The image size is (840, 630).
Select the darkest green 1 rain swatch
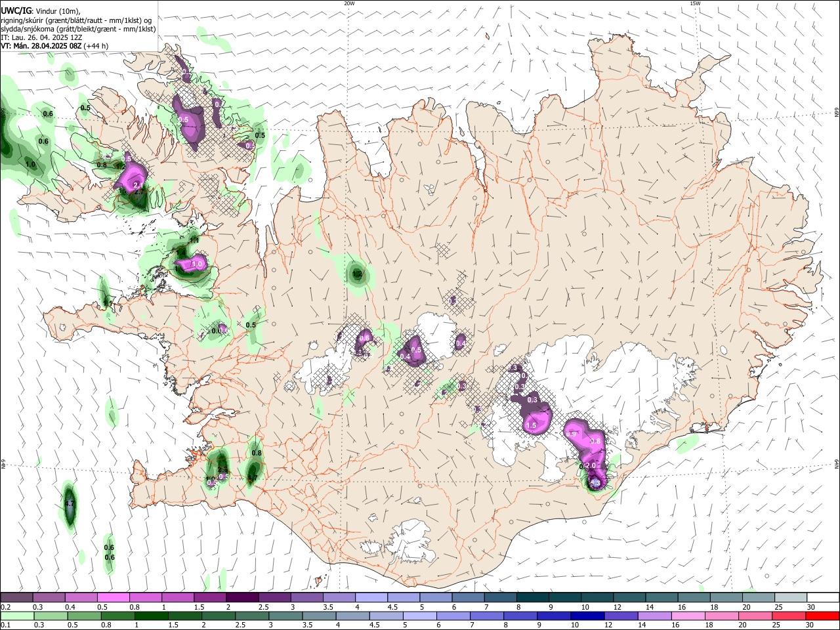151,616
